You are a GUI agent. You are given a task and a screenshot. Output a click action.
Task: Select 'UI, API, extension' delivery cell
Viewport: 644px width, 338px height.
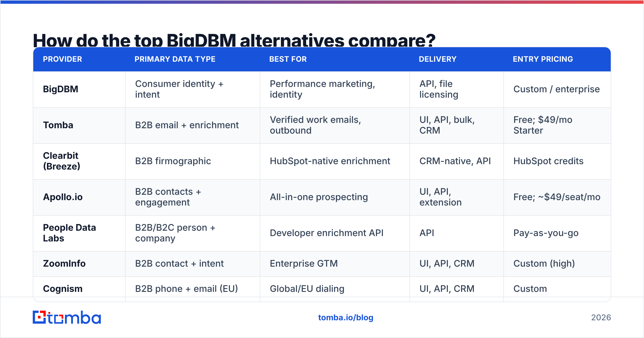tap(457, 197)
